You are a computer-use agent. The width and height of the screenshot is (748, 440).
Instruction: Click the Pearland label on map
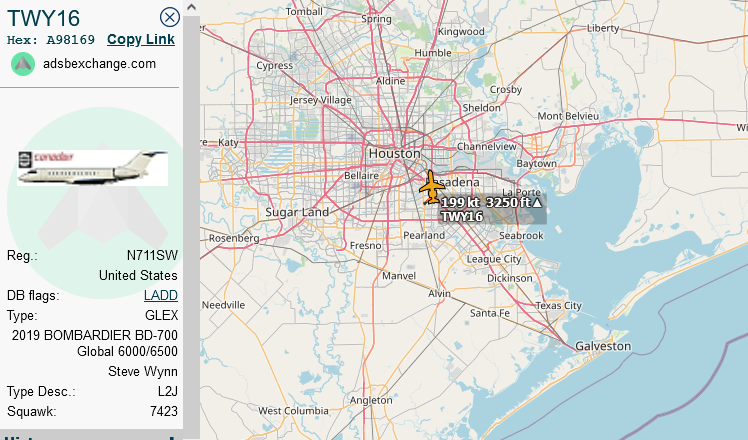click(x=424, y=235)
